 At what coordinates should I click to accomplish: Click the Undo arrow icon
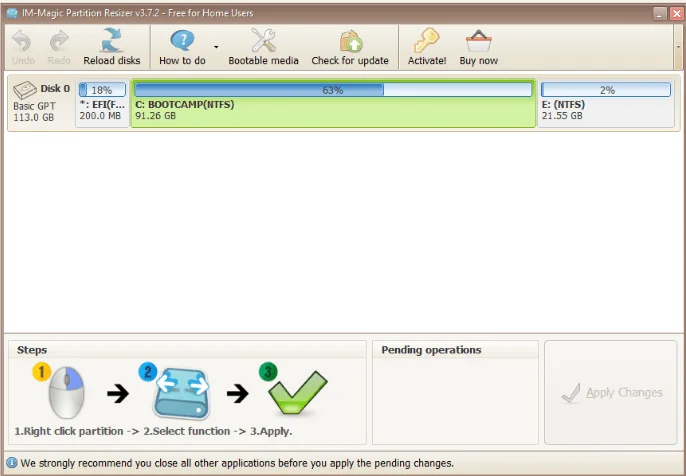22,41
